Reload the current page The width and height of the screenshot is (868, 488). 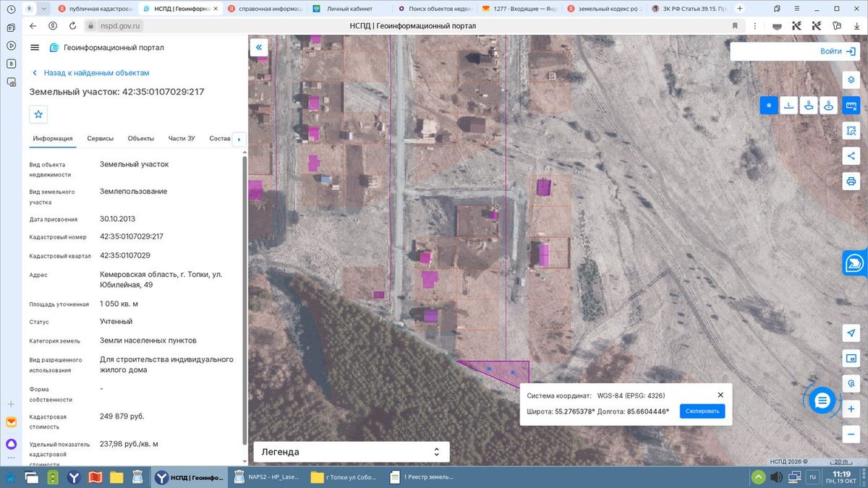[x=73, y=25]
